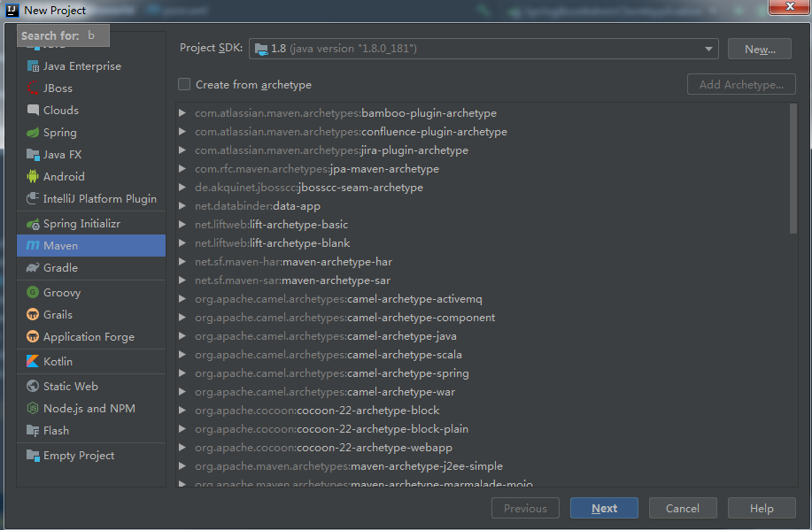The height and width of the screenshot is (530, 812).
Task: Expand maven-archetype-j2ee-simple node
Action: tap(182, 465)
